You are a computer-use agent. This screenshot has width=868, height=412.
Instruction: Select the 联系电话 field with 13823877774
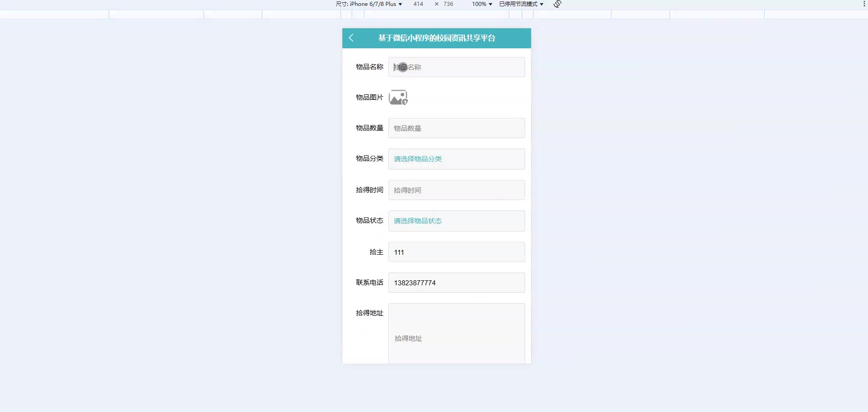point(456,283)
